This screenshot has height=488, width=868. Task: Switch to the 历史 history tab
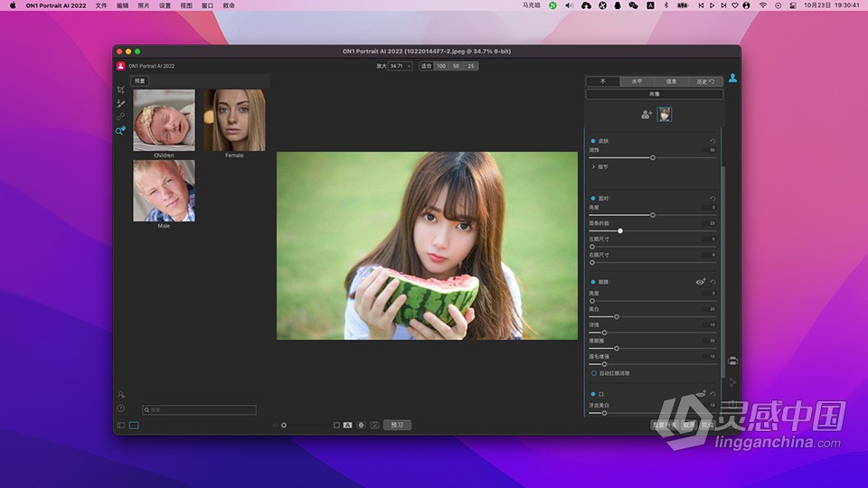coord(706,81)
